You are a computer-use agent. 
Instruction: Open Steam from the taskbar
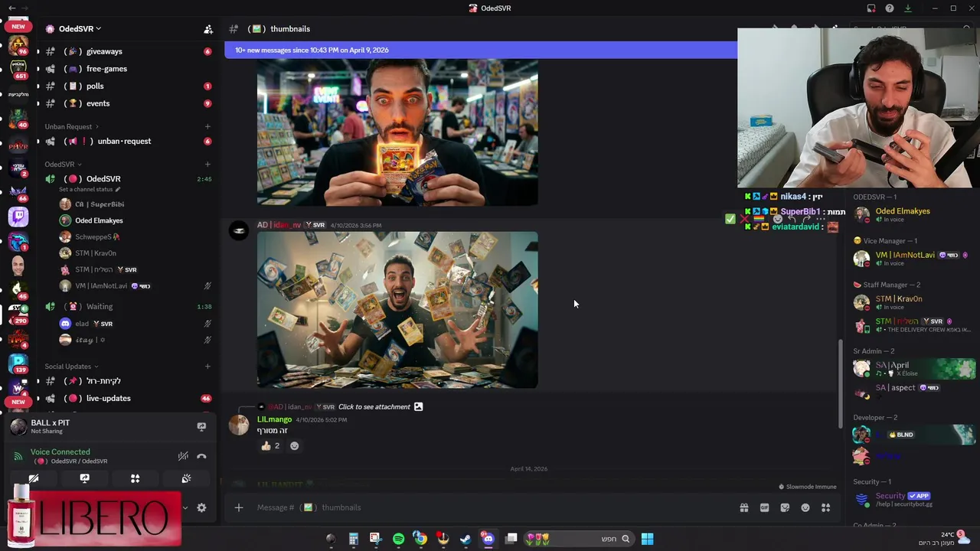465,539
